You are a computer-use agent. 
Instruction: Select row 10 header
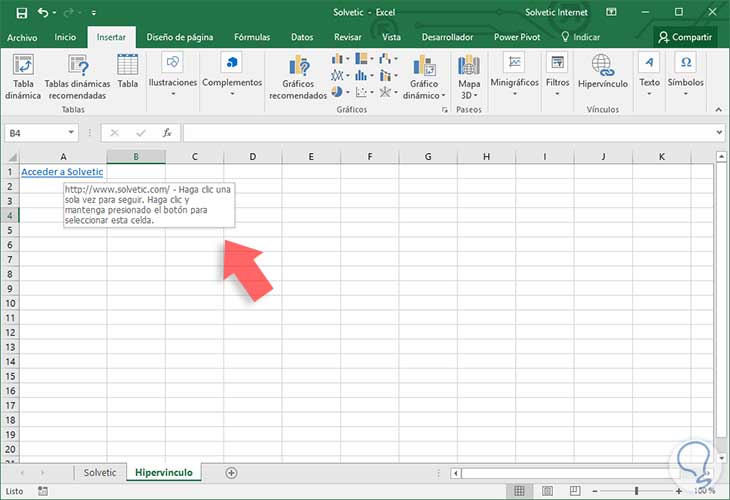point(10,303)
